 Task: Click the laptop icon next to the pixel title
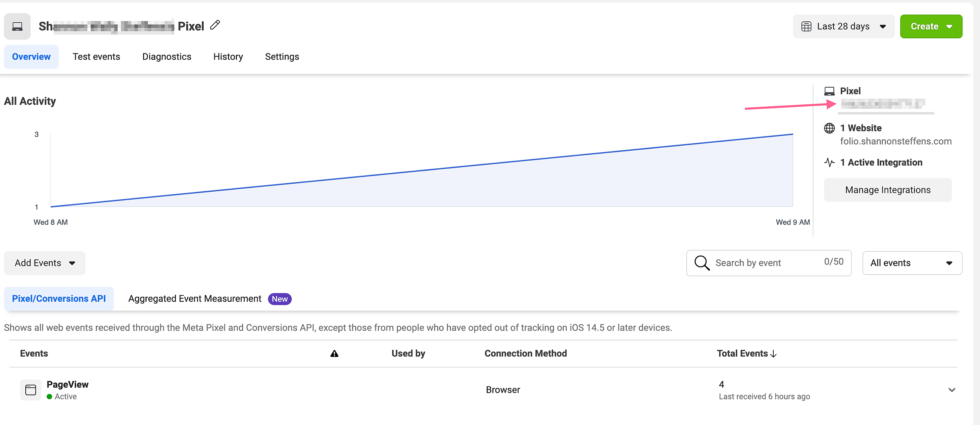[17, 26]
